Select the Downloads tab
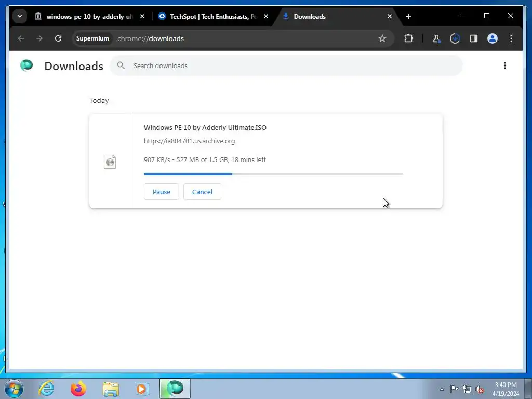532x399 pixels. pos(337,16)
